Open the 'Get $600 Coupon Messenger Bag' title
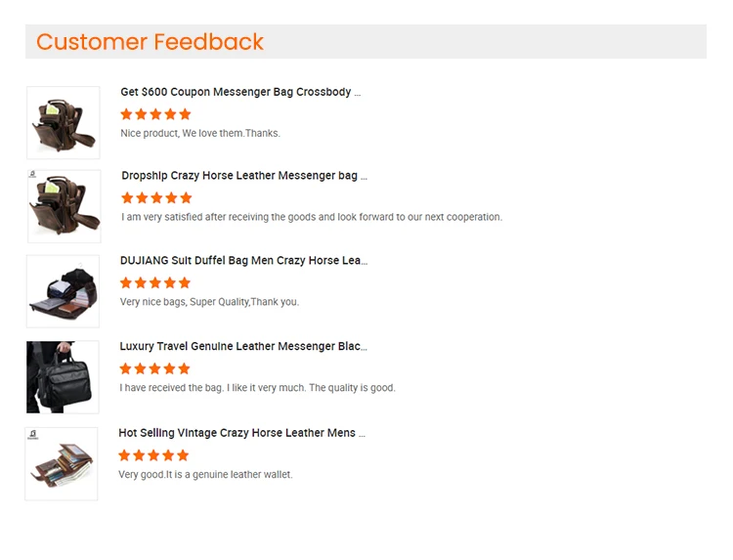The height and width of the screenshot is (560, 733). [x=240, y=92]
